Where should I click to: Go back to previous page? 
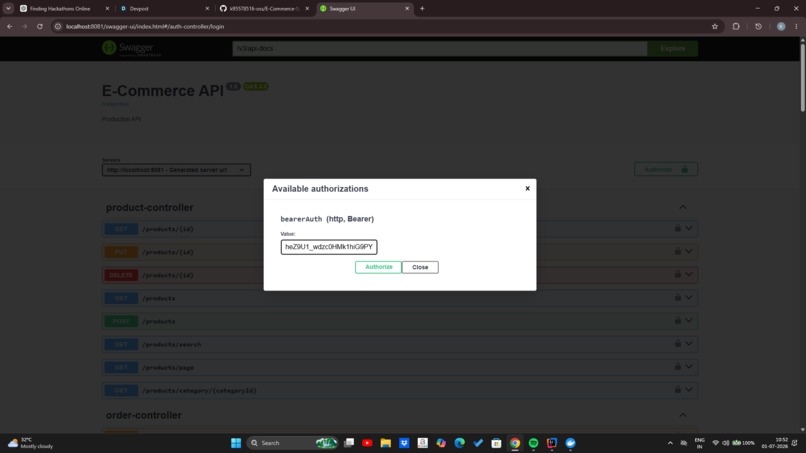[10, 26]
